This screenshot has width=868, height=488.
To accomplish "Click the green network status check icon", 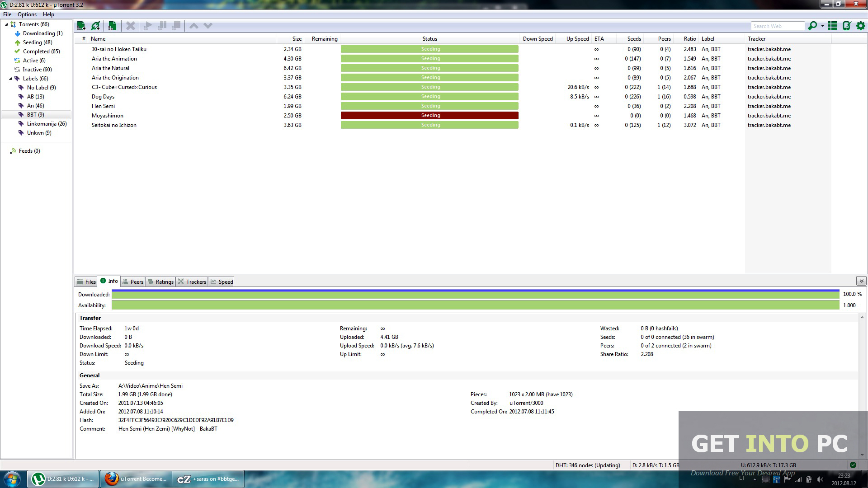I will [853, 465].
